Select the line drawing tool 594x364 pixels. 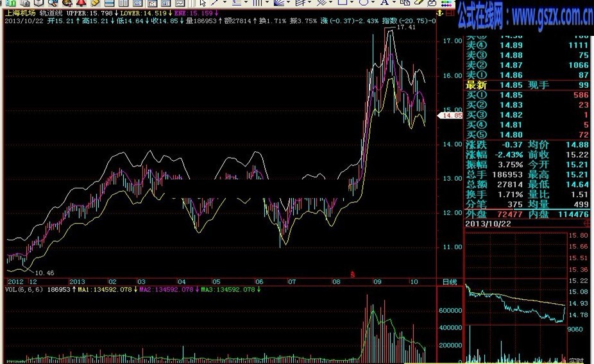[215, 3]
